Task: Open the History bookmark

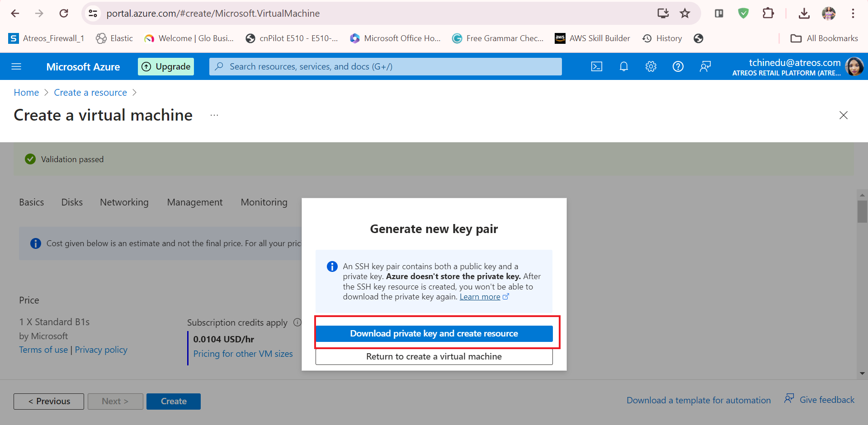Action: tap(662, 38)
